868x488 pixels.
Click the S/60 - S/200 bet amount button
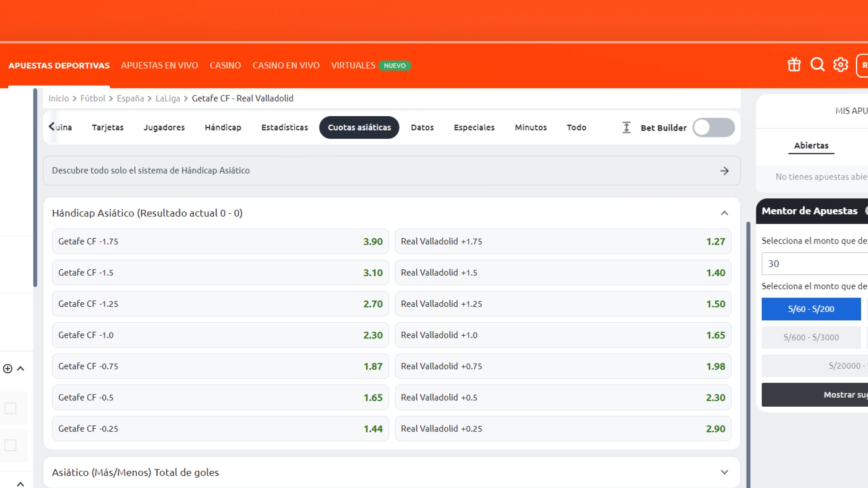pyautogui.click(x=811, y=308)
